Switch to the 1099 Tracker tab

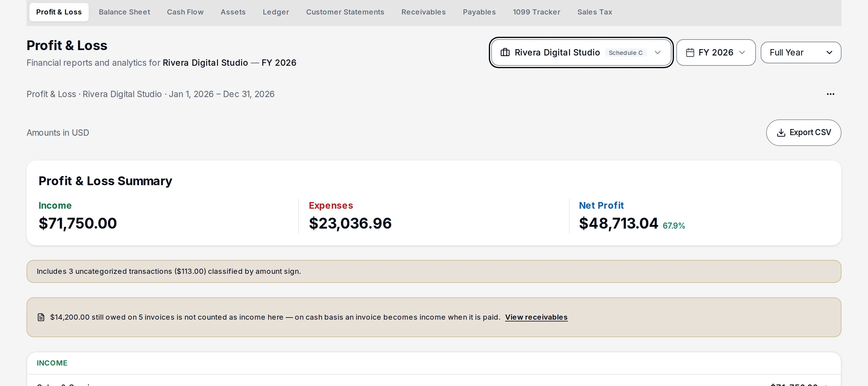536,12
